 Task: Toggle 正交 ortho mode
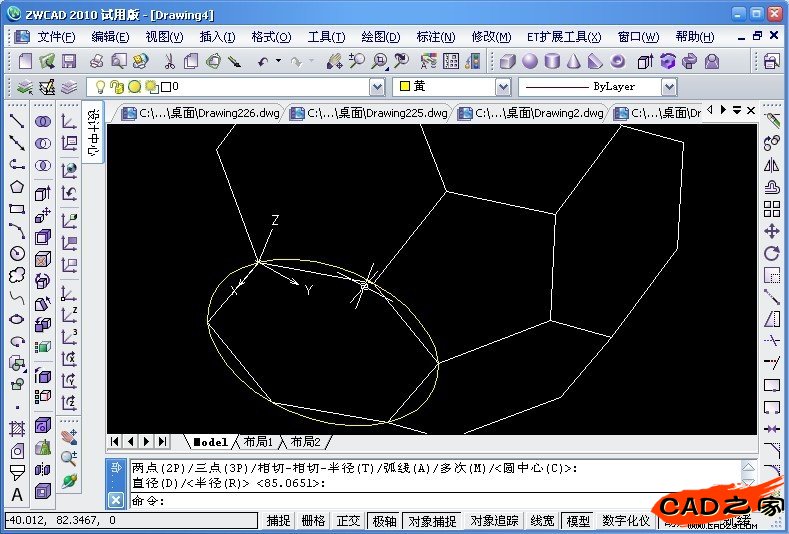point(348,521)
